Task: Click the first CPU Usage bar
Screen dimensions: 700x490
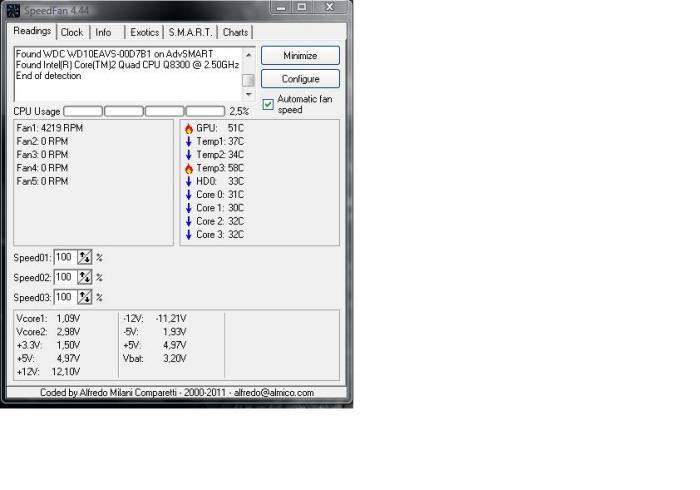Action: (x=83, y=111)
